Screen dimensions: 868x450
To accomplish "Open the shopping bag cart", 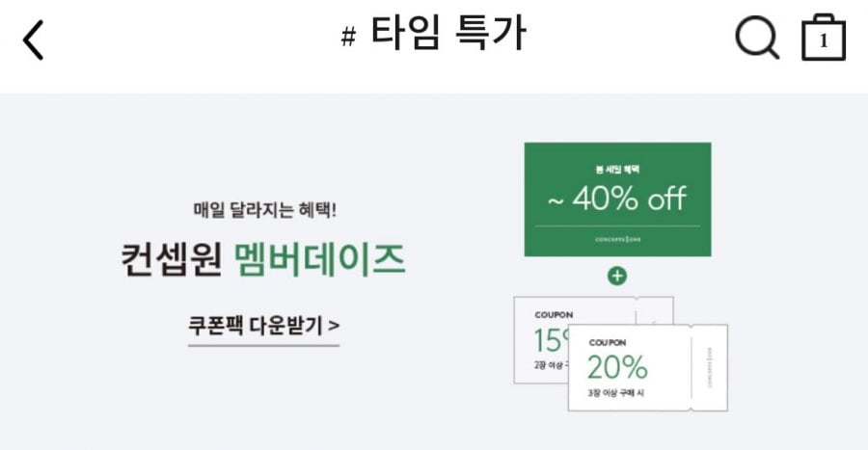I will 823,40.
